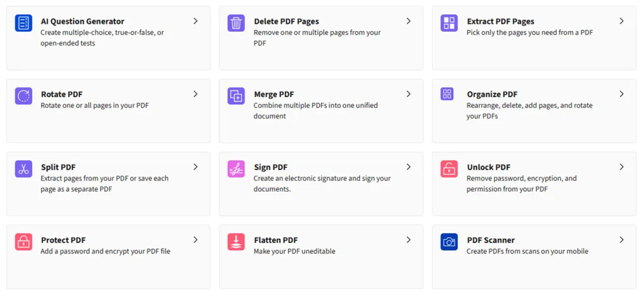Open the chevron next to Rotate PDF
This screenshot has height=296, width=644.
pyautogui.click(x=196, y=94)
